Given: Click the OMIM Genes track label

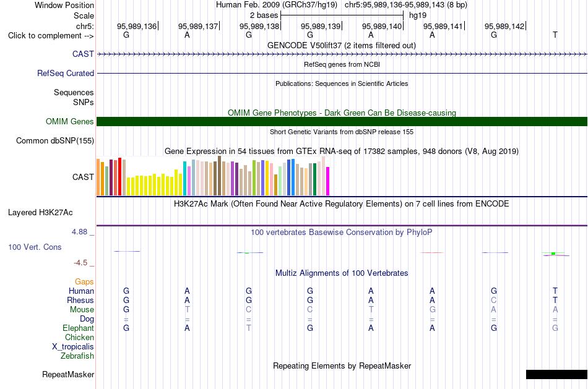Looking at the screenshot, I should click(69, 121).
